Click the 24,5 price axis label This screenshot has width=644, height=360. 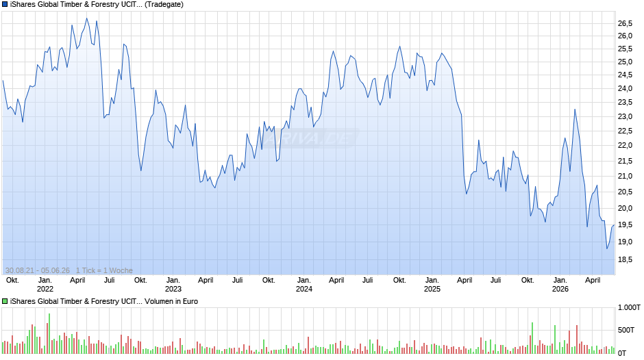625,75
